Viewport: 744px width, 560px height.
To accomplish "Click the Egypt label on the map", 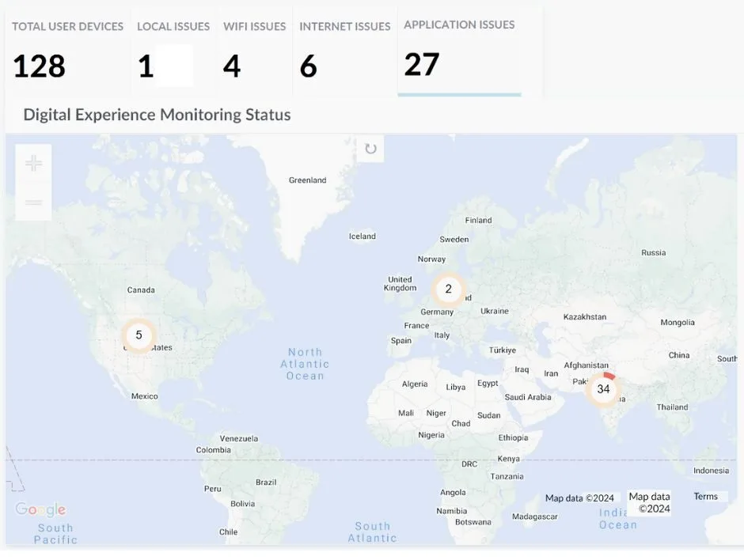I will pos(488,383).
